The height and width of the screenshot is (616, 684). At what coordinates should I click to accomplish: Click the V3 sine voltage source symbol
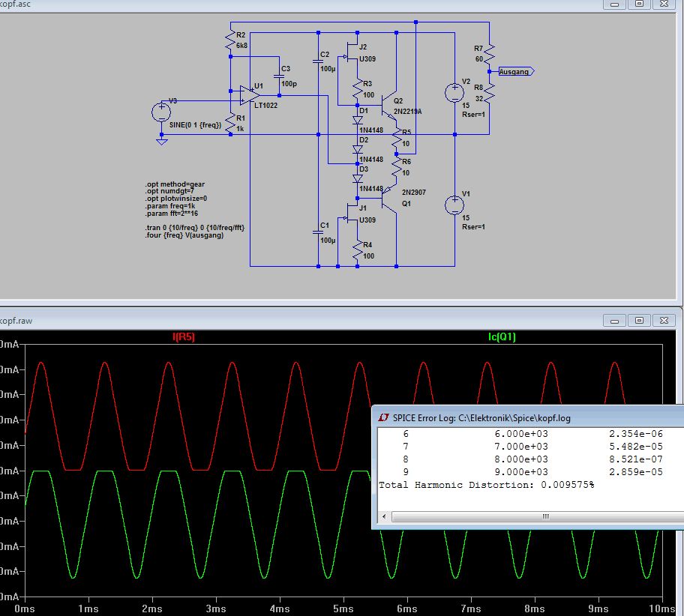(162, 112)
